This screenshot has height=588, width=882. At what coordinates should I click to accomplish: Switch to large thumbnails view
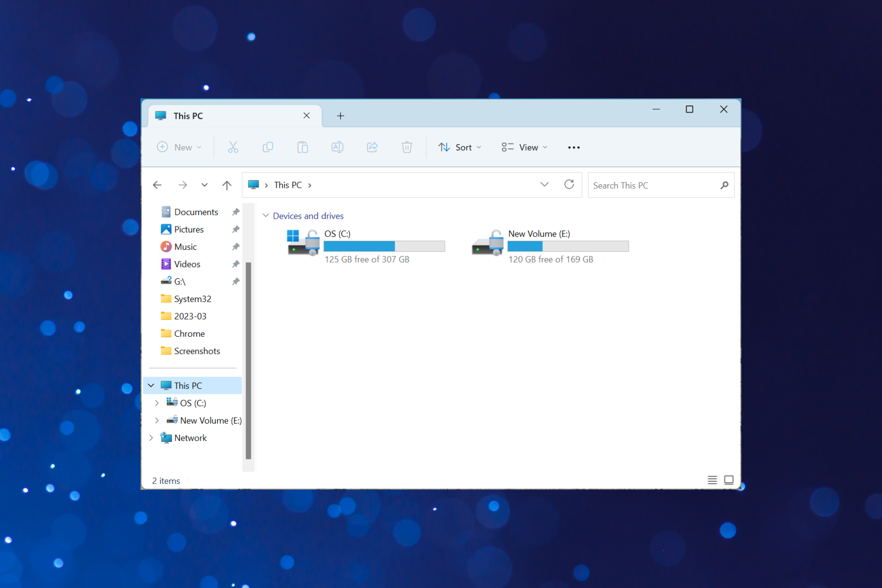click(x=729, y=480)
